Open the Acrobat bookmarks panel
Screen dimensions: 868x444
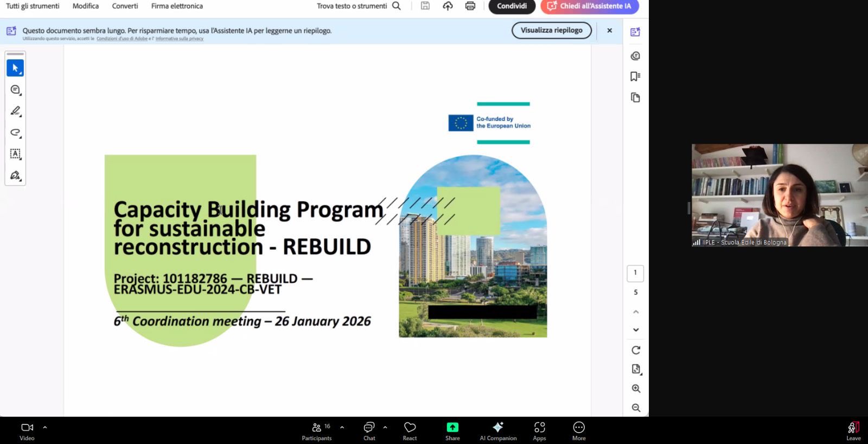[x=635, y=77]
